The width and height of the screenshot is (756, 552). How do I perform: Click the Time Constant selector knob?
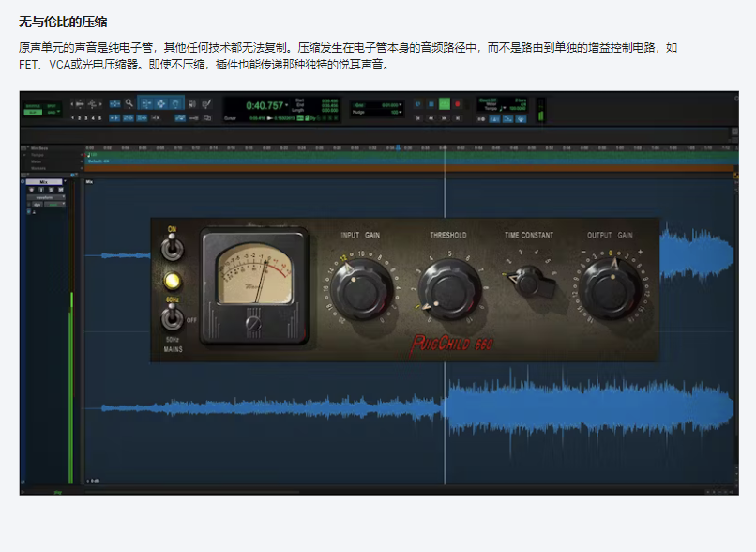[530, 282]
